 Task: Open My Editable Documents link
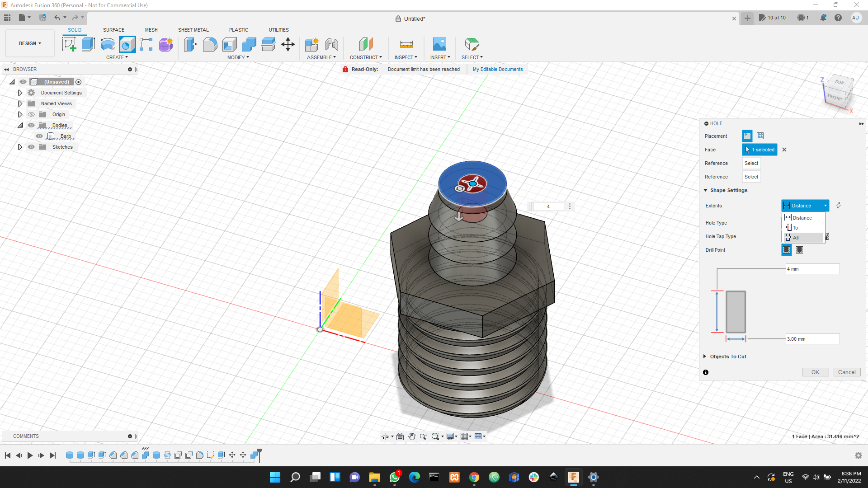[x=497, y=69]
